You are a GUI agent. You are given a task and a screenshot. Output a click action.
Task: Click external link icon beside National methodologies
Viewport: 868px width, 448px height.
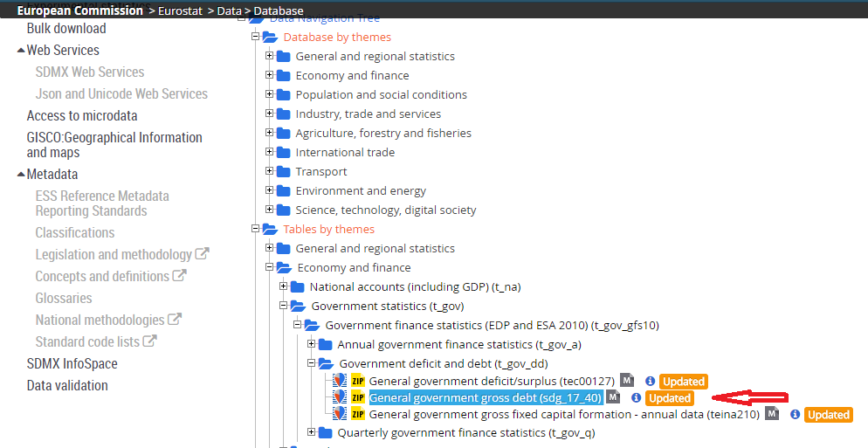tap(175, 319)
